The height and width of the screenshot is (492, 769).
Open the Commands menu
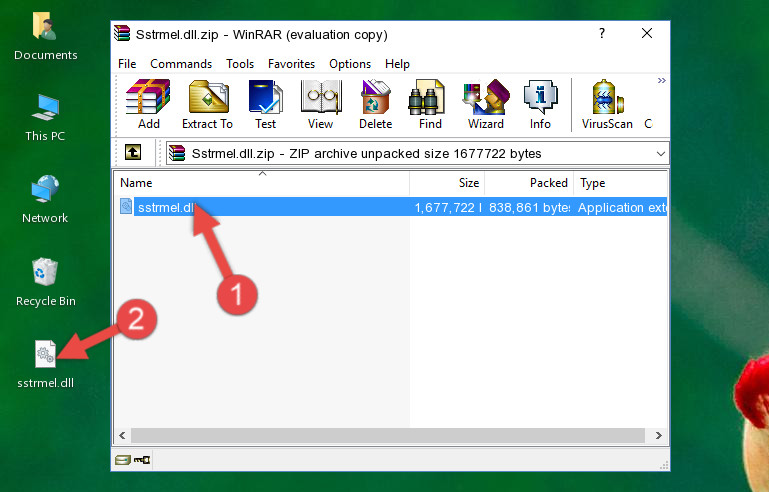[x=181, y=64]
